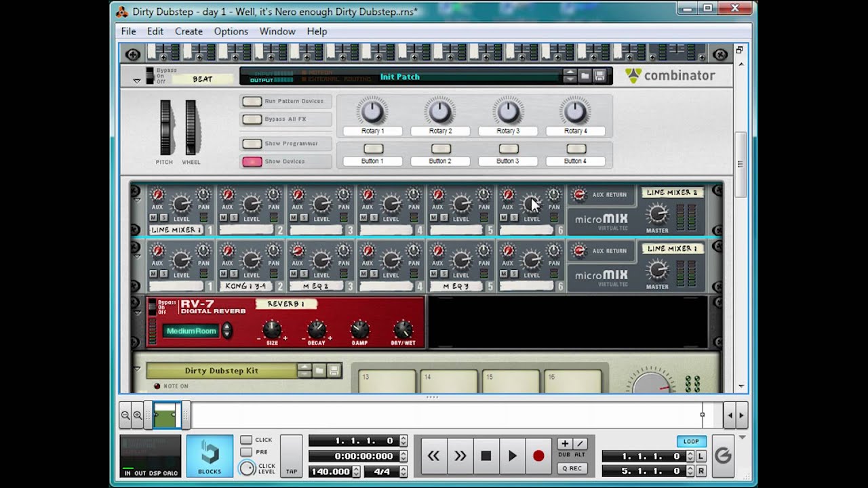Open the Help menu
This screenshot has width=868, height=488.
(317, 31)
